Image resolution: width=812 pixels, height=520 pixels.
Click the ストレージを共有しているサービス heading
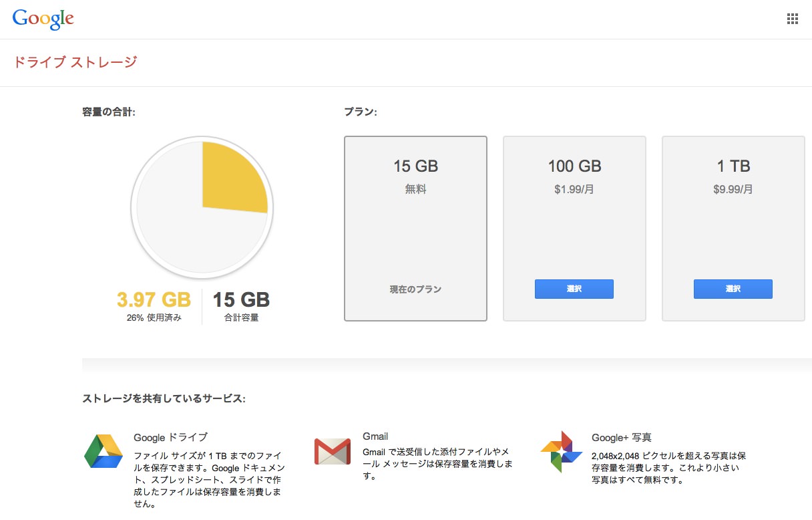(x=164, y=398)
